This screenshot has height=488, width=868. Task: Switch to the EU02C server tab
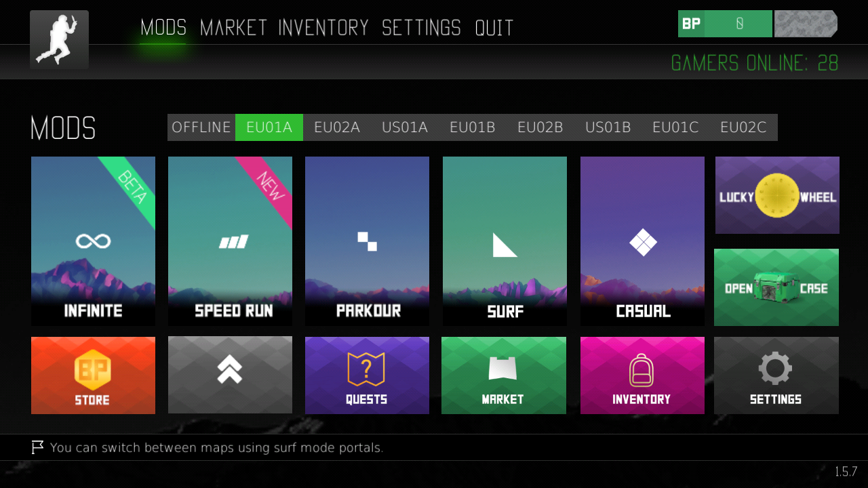click(743, 127)
